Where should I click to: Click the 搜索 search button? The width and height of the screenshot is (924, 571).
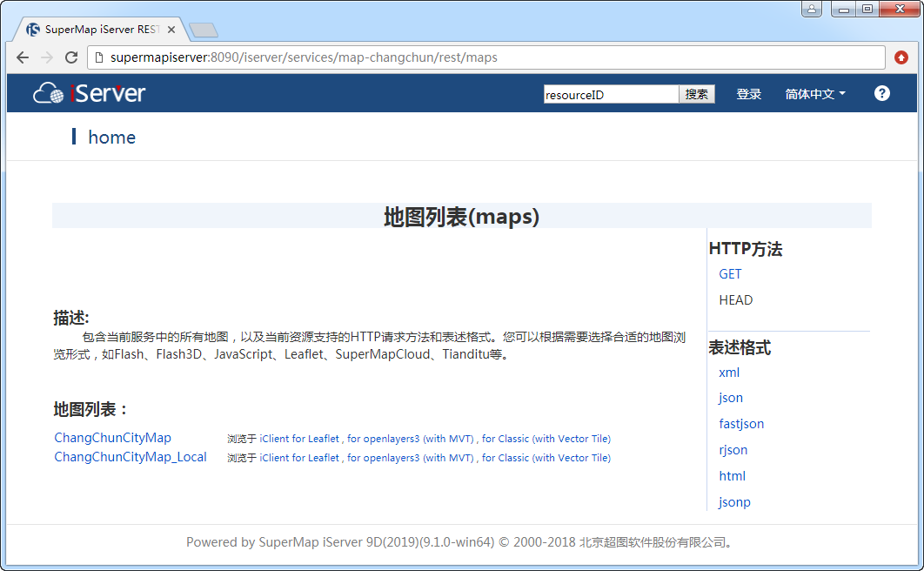[x=697, y=94]
